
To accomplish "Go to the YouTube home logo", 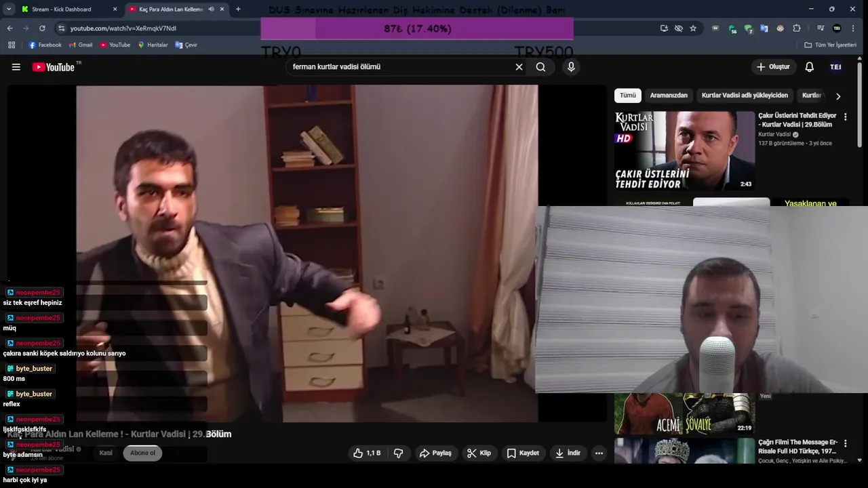I will 54,67.
